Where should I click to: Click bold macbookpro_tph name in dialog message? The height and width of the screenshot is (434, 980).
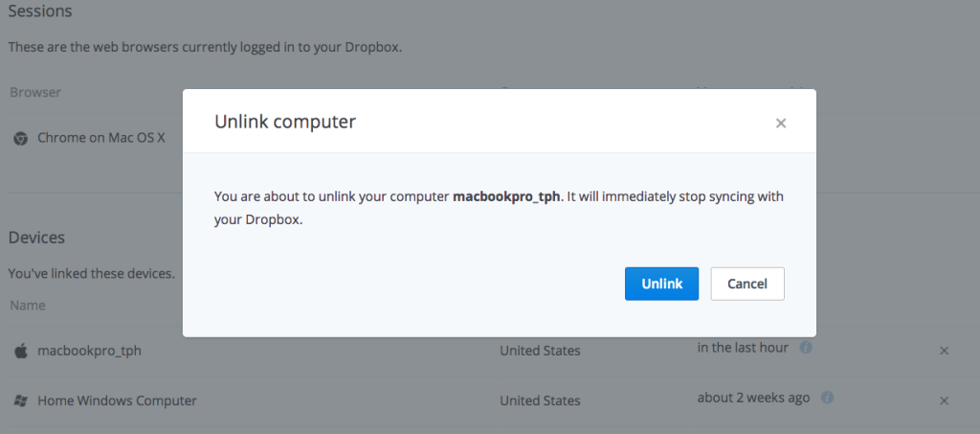pos(506,197)
